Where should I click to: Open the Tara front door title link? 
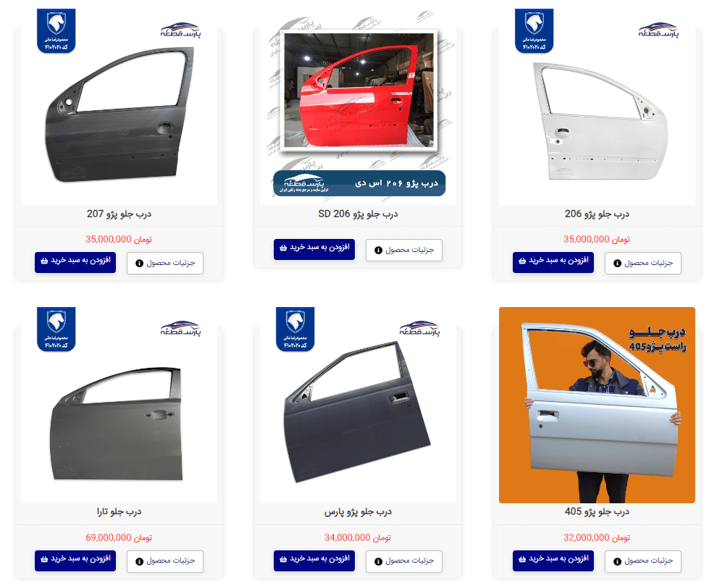pyautogui.click(x=119, y=512)
